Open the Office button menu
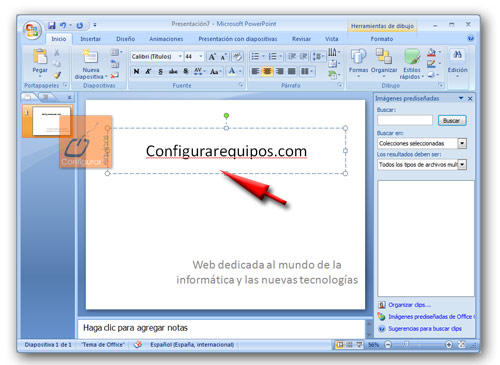This screenshot has width=500, height=365. click(32, 30)
